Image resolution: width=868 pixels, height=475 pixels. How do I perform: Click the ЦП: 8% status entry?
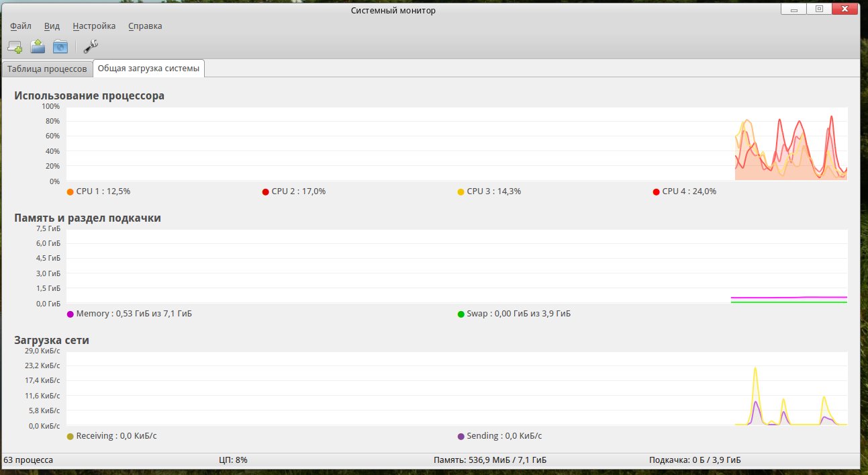tap(234, 460)
